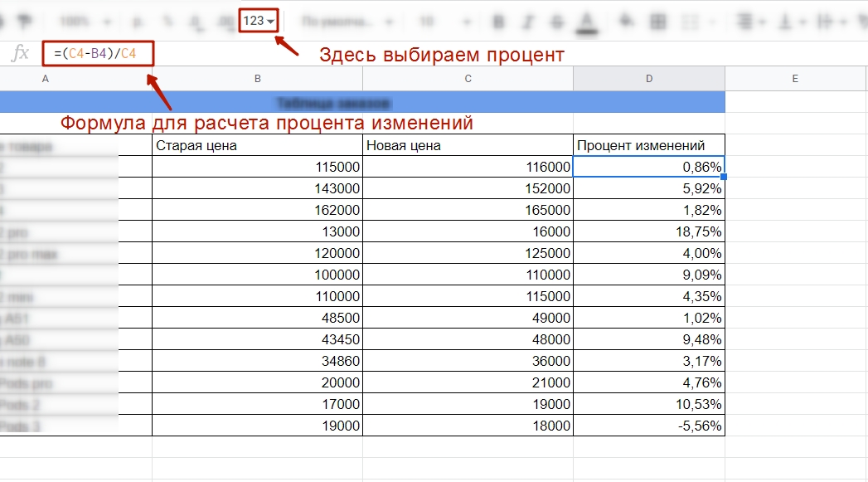This screenshot has width=868, height=482.
Task: Select the cell showing 18,75%
Action: pos(649,231)
